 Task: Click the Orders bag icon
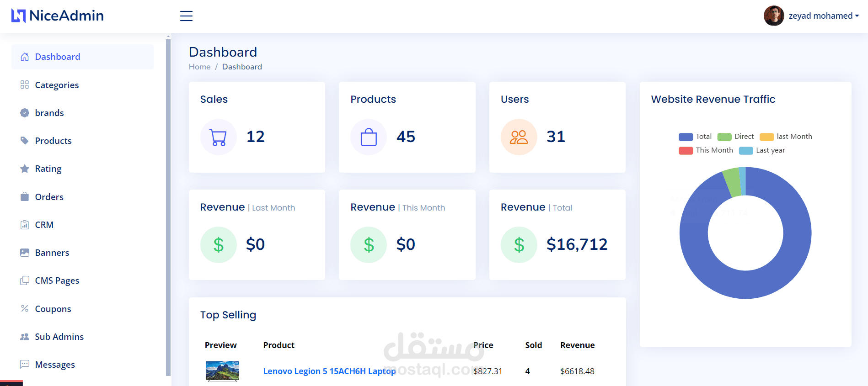25,197
